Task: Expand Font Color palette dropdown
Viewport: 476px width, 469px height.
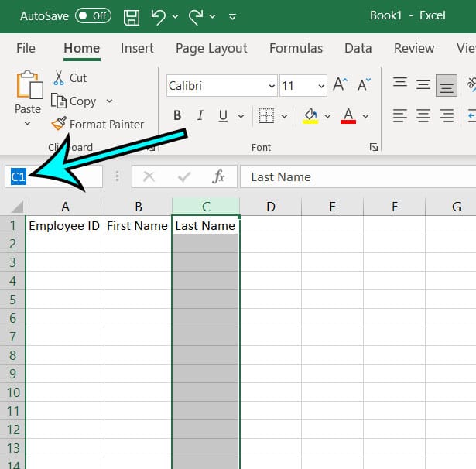Action: [365, 116]
